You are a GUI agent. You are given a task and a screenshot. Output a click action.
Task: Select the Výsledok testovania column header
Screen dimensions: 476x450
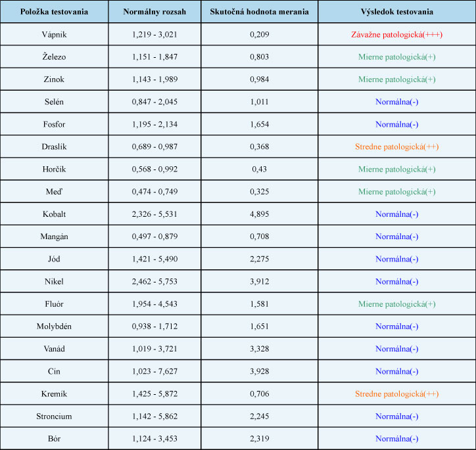[x=396, y=12]
